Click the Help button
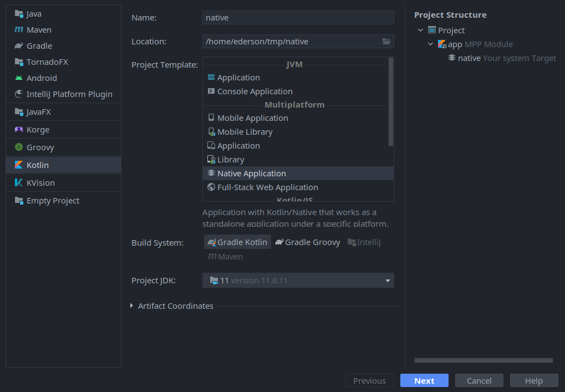The image size is (565, 392). [533, 380]
